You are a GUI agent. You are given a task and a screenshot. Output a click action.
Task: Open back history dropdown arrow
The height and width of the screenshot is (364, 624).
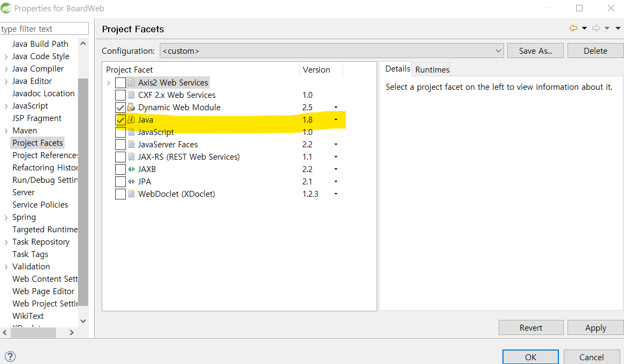(584, 28)
